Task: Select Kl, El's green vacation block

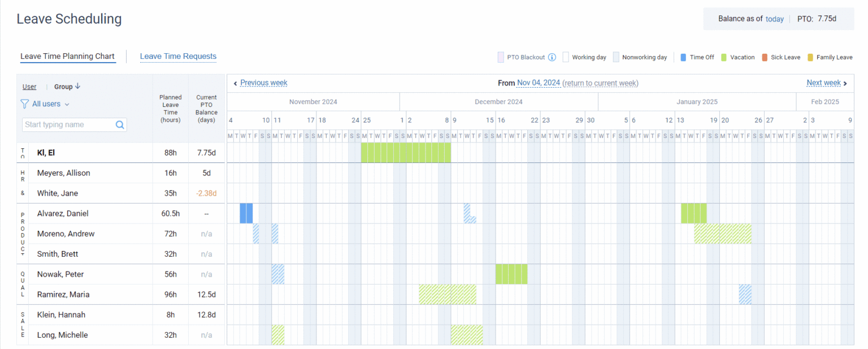Action: point(406,153)
